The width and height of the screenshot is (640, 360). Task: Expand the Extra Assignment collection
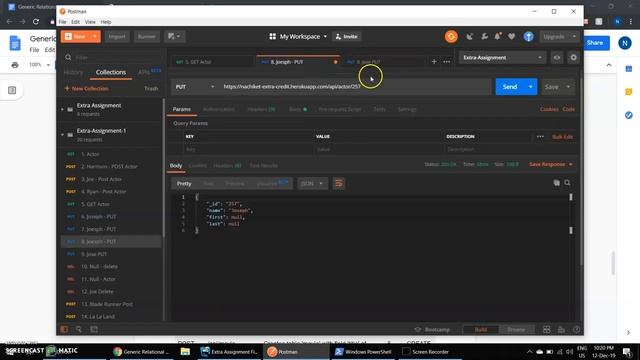coord(62,109)
